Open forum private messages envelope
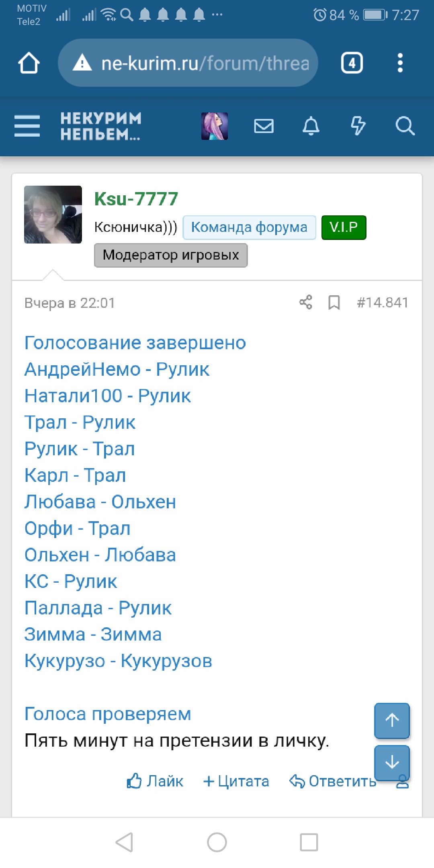 (264, 126)
